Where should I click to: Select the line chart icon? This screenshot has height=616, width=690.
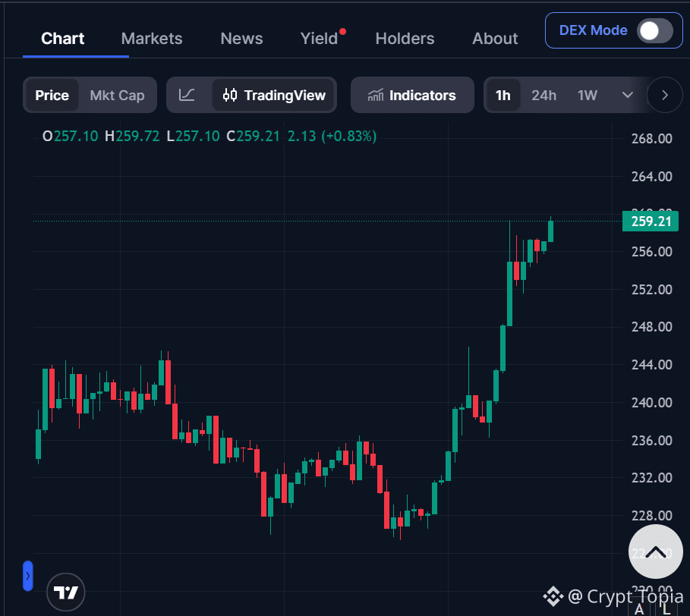[x=187, y=95]
